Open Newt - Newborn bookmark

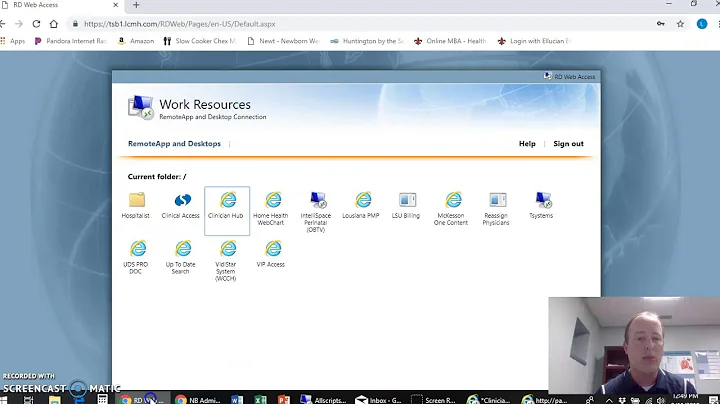(x=283, y=41)
